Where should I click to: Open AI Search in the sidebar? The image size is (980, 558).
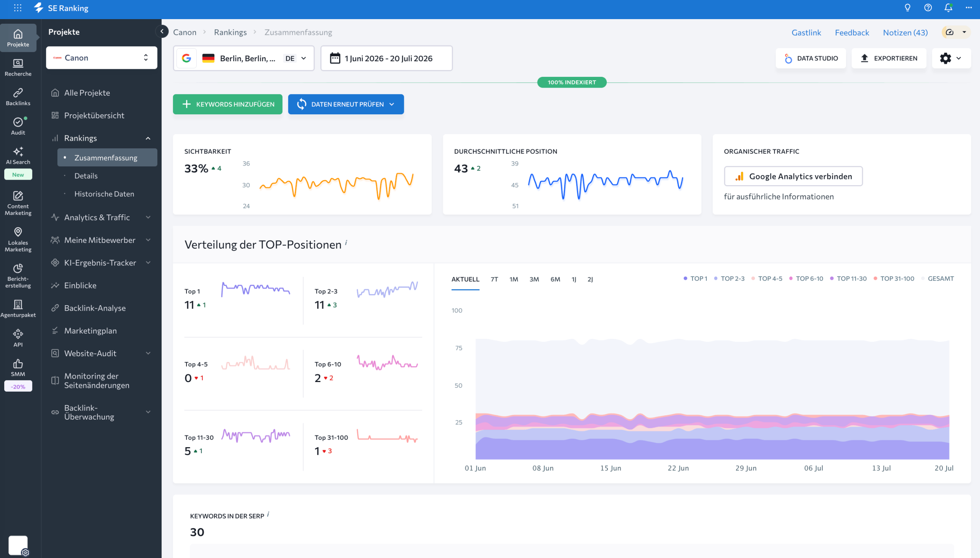point(18,156)
